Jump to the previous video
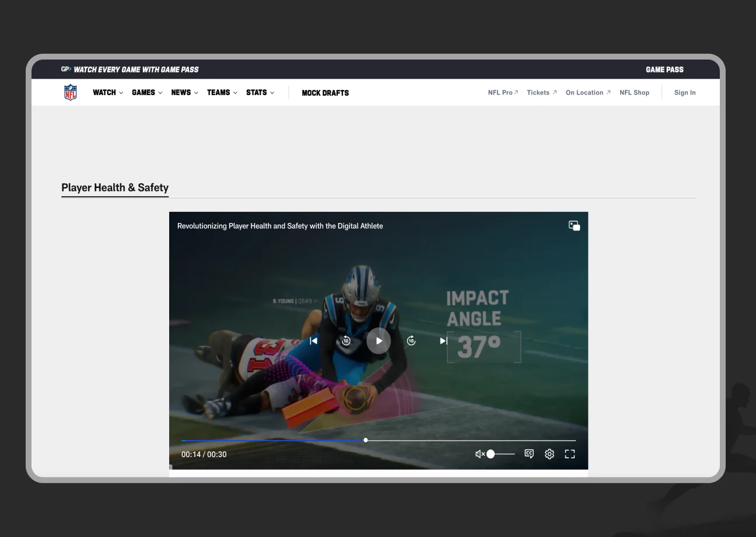 pos(313,341)
